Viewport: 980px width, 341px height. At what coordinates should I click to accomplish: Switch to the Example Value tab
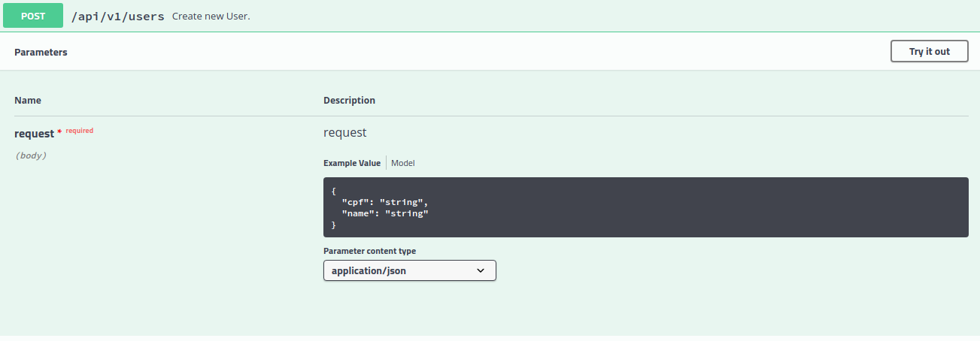click(352, 163)
